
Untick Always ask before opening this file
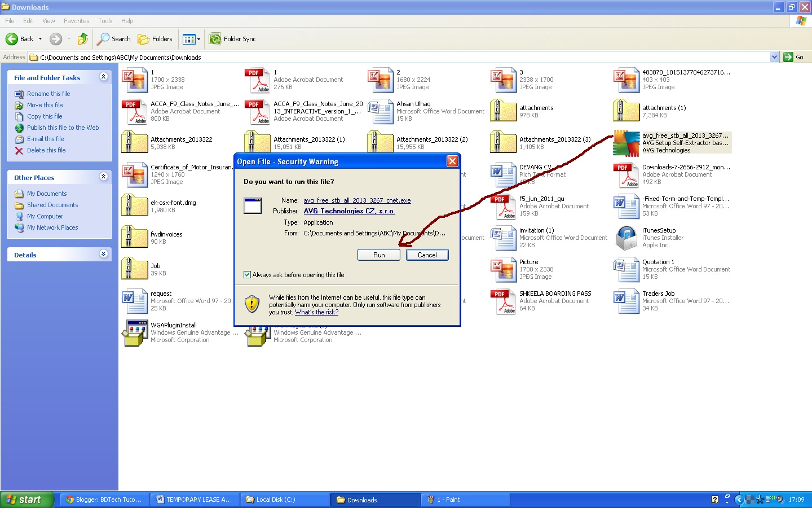247,275
